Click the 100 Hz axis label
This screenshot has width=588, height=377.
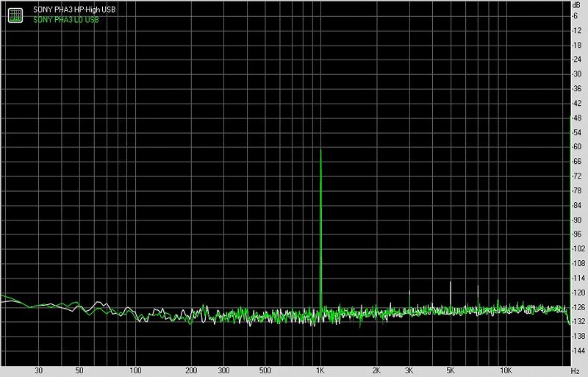tap(135, 370)
